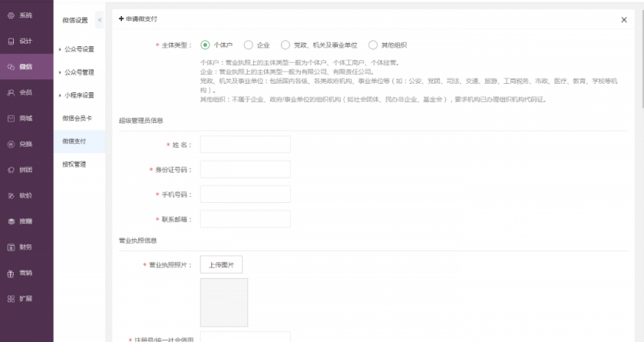This screenshot has width=644, height=342.
Task: Select the 其他组织 radio option
Action: [x=374, y=45]
